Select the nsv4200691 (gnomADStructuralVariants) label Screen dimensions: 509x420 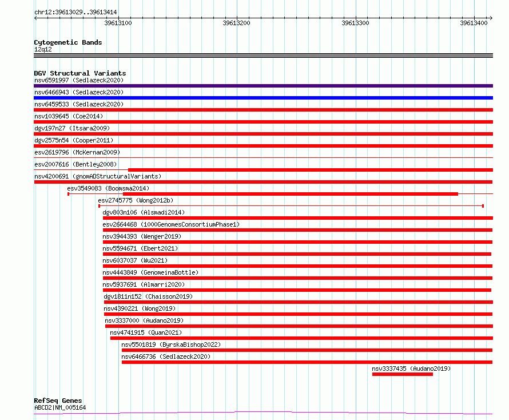tap(98, 176)
